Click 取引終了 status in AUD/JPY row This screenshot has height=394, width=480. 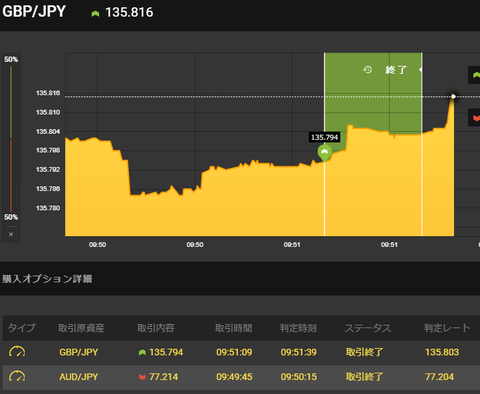pyautogui.click(x=364, y=377)
